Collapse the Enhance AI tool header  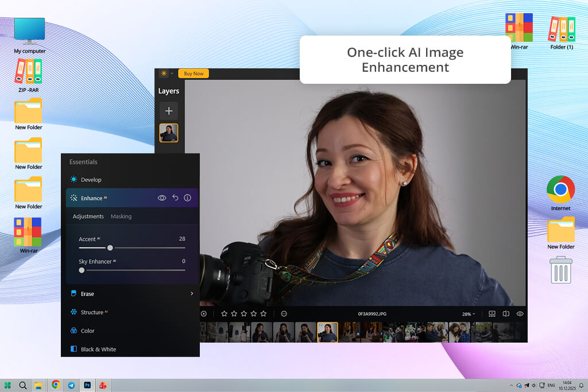coord(131,198)
